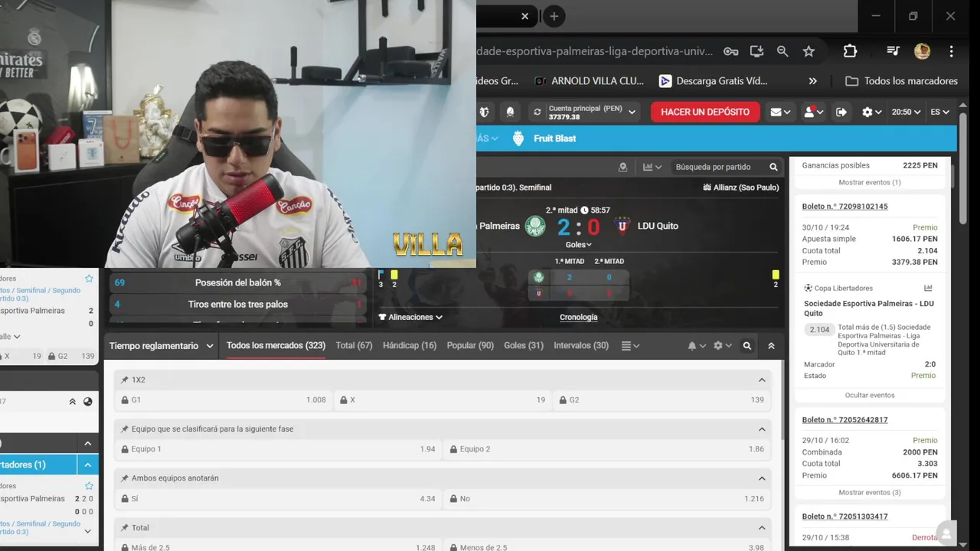Viewport: 980px width, 551px height.
Task: Open the Chrome three-dot menu
Action: point(951,51)
